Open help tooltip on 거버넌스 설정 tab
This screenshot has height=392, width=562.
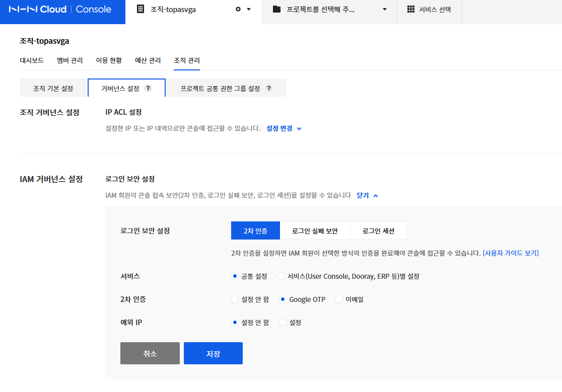[x=148, y=88]
